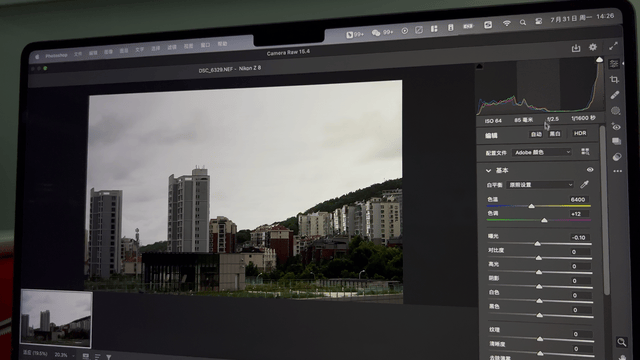Pick the white balance eyedropper tool
640x360 pixels.
[x=584, y=184]
